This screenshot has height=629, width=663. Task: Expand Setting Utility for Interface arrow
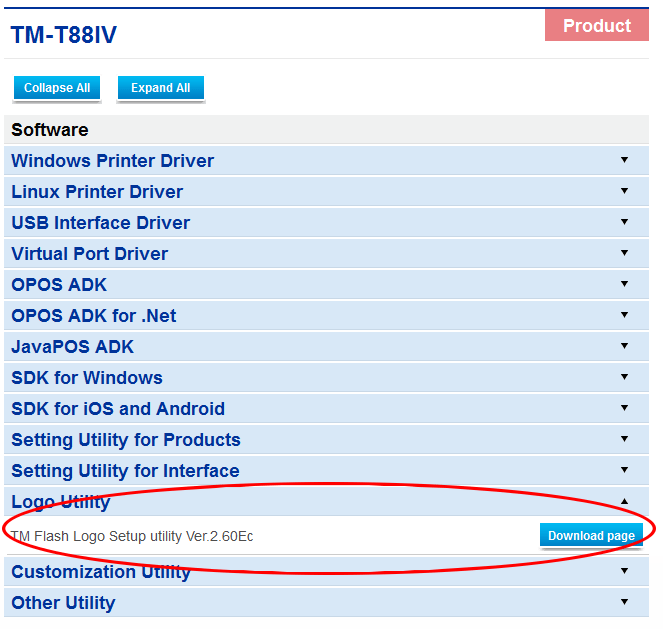(x=624, y=470)
